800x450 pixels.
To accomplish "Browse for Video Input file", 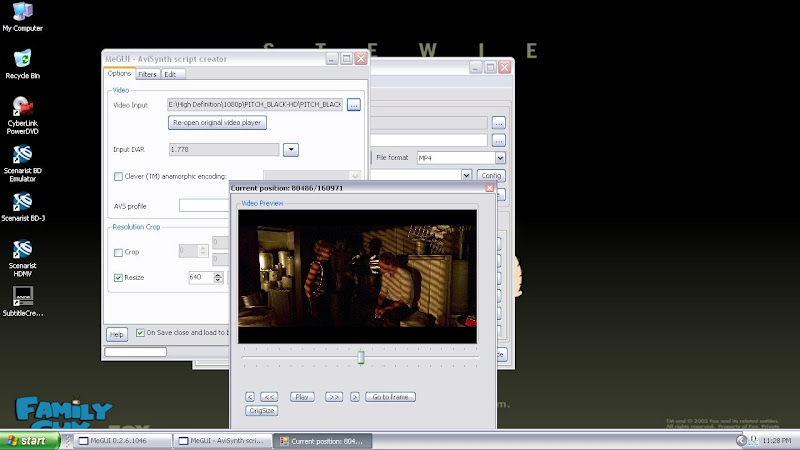I will coord(354,105).
